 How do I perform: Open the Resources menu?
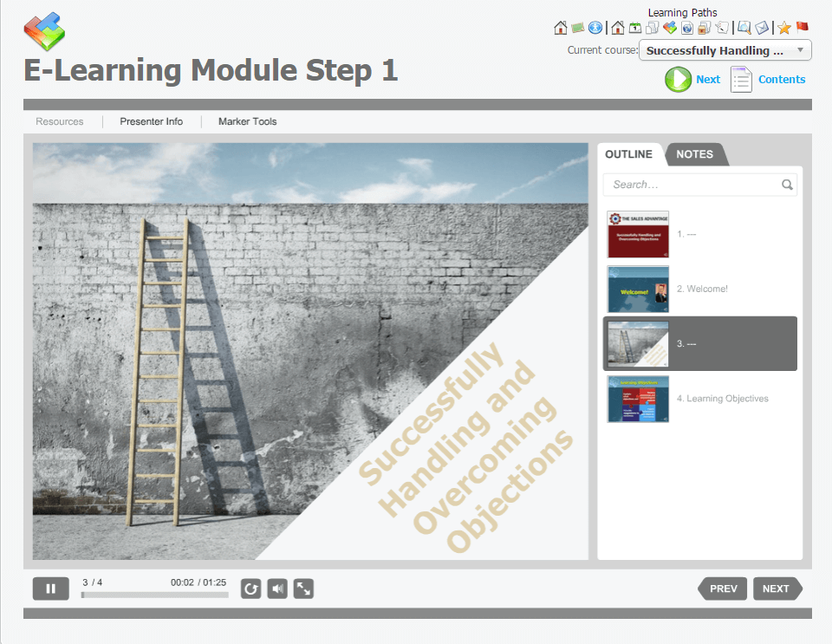point(60,121)
